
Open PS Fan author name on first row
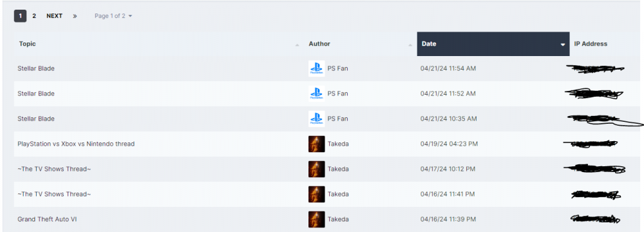pyautogui.click(x=337, y=69)
